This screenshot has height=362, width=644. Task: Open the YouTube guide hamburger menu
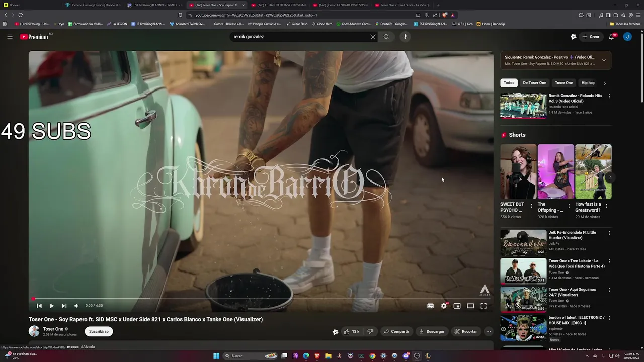tap(10, 37)
